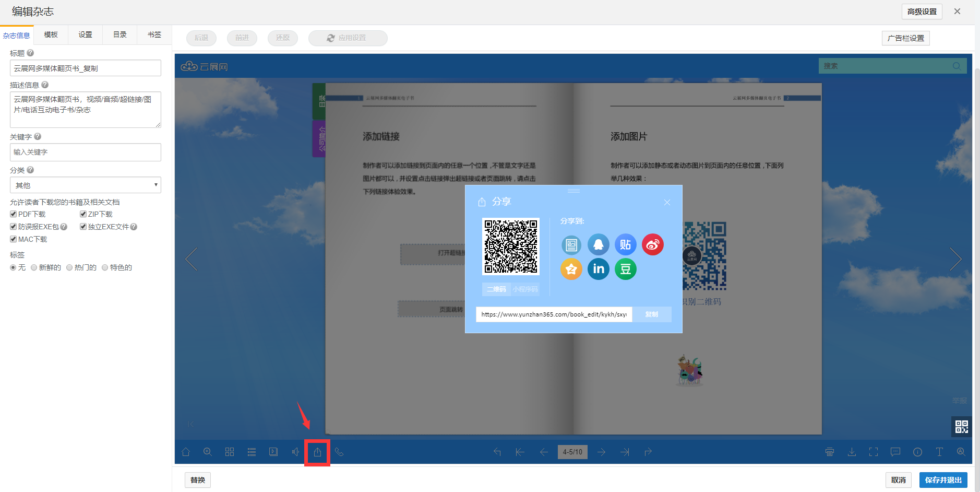The image size is (980, 492).
Task: Select the 热门的 tag radio button
Action: tap(69, 267)
